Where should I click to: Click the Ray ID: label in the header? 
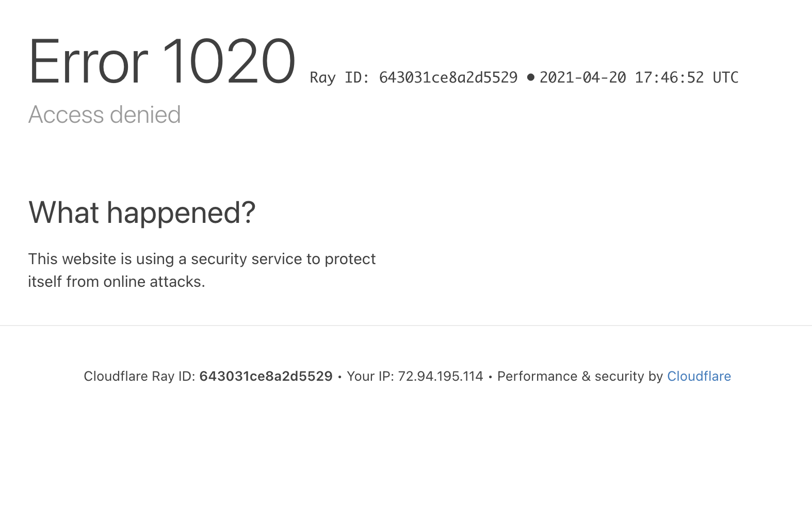340,78
